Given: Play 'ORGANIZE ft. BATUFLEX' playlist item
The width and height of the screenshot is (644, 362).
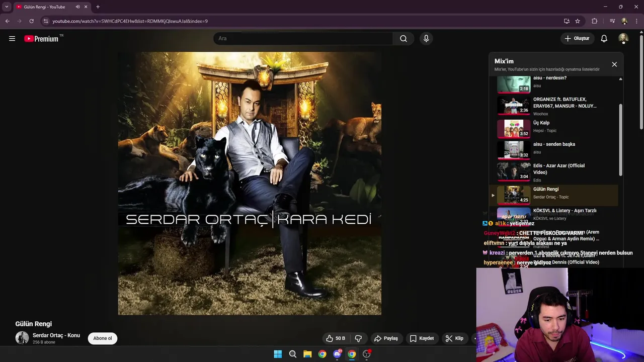Looking at the screenshot, I should click(554, 106).
